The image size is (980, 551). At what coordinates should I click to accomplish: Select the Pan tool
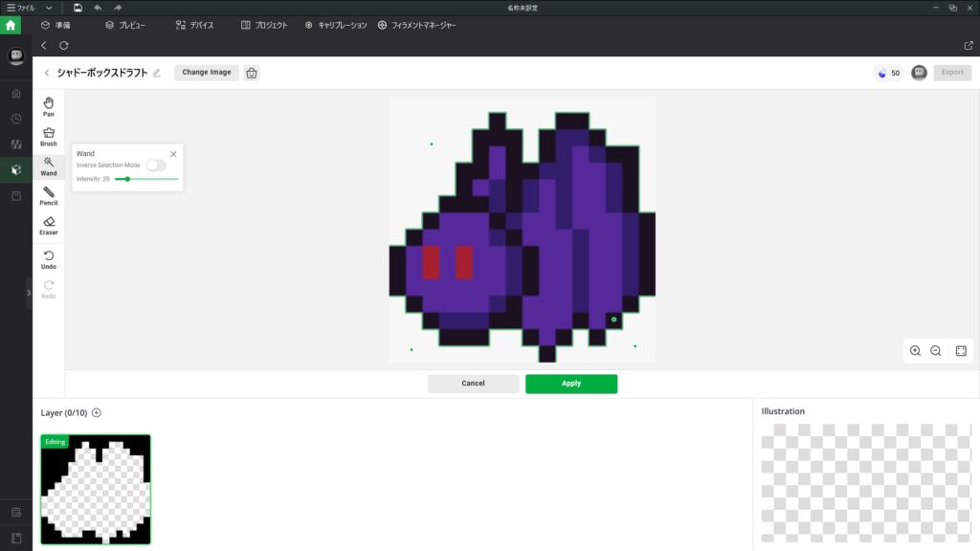coord(49,107)
